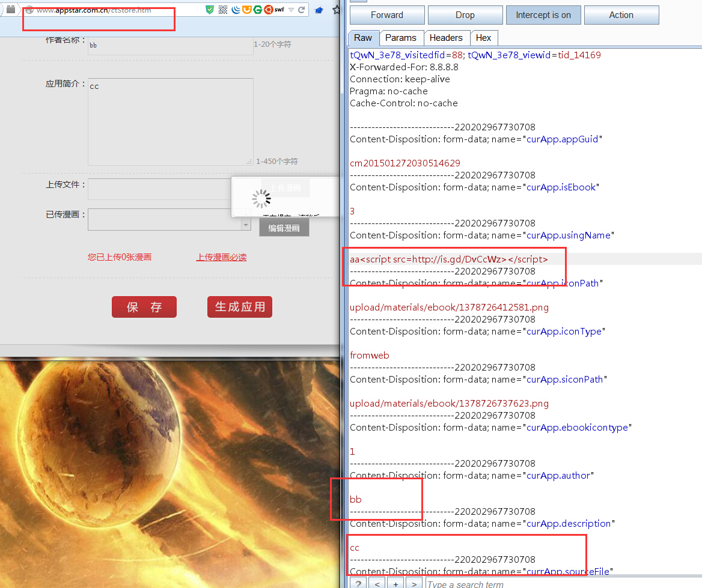Click the red Ubuntu-style circle icon
This screenshot has height=588, width=702.
click(268, 10)
